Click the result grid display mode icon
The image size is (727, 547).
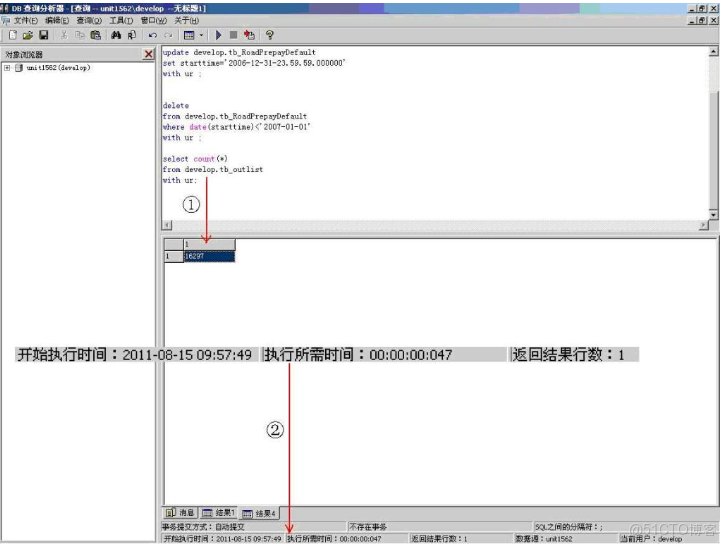coord(189,35)
